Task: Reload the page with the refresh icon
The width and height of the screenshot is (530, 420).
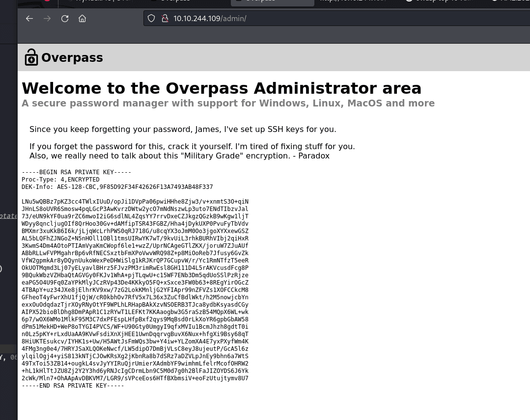Action: 65,18
